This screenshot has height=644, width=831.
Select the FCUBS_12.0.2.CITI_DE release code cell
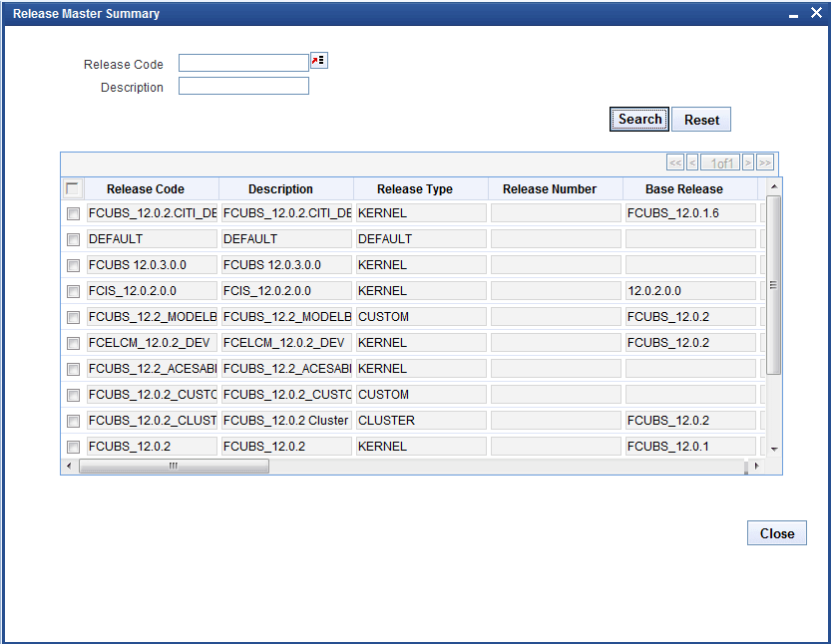pyautogui.click(x=152, y=213)
